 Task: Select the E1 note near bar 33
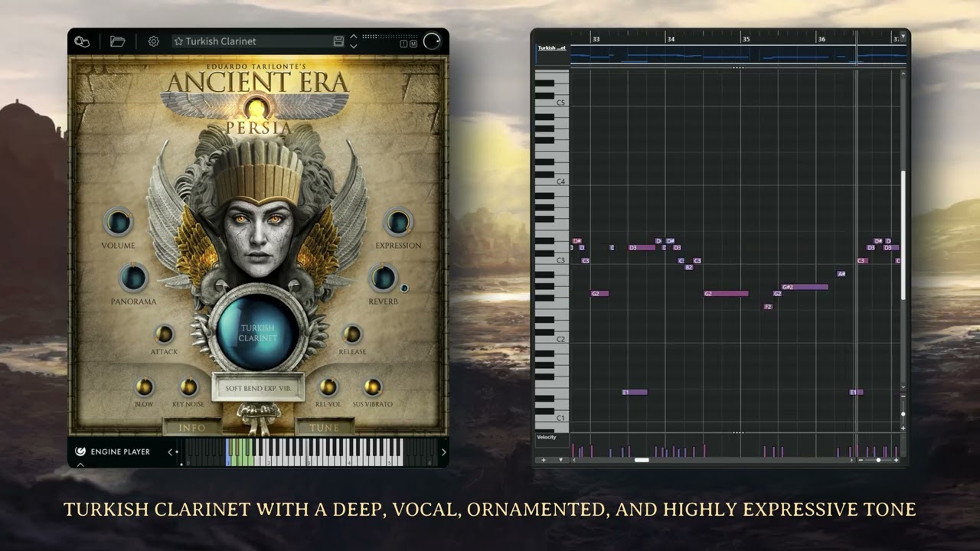coord(635,393)
